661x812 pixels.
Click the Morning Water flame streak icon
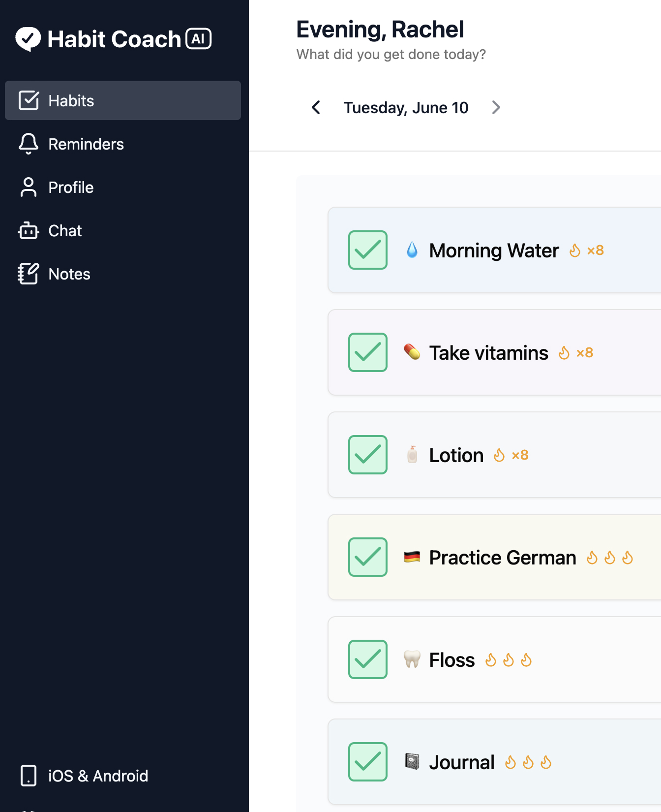click(x=574, y=250)
